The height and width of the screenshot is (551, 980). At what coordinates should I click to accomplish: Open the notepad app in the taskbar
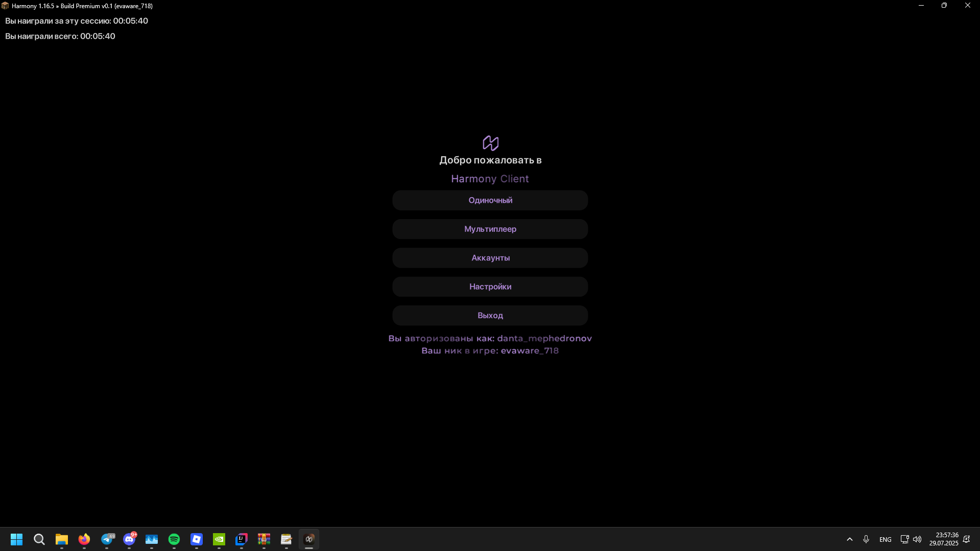[x=286, y=539]
